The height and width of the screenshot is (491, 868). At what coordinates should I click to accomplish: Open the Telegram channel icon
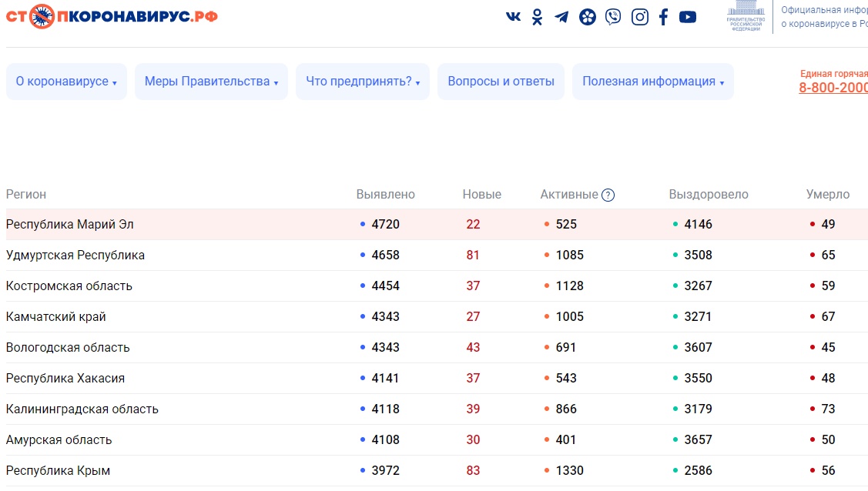pyautogui.click(x=562, y=17)
